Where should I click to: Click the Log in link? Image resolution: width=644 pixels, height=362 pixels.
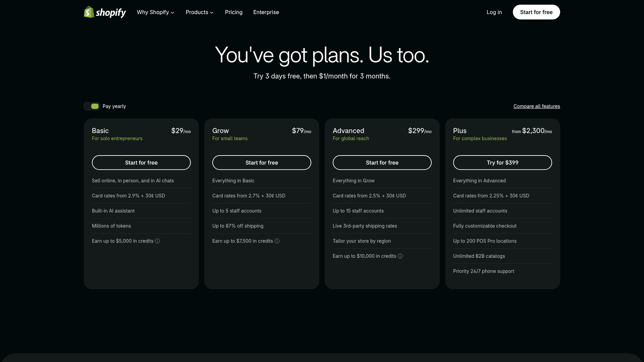click(494, 12)
